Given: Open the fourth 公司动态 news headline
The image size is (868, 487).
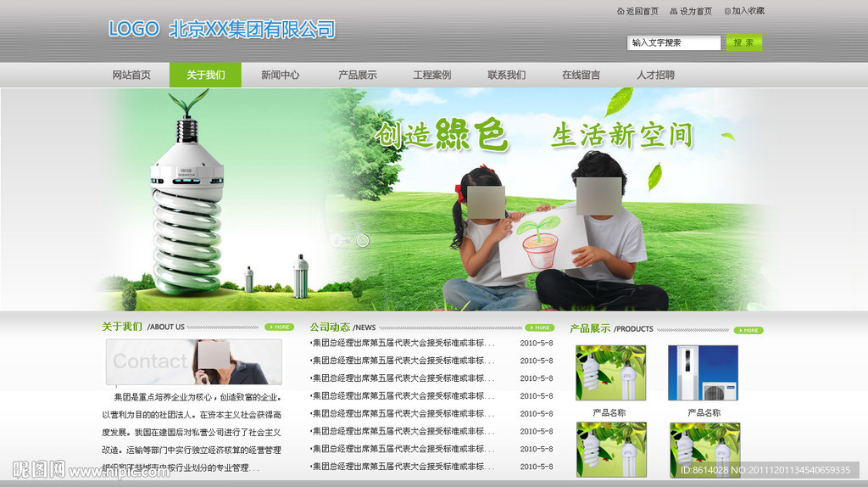Looking at the screenshot, I should pos(403,396).
